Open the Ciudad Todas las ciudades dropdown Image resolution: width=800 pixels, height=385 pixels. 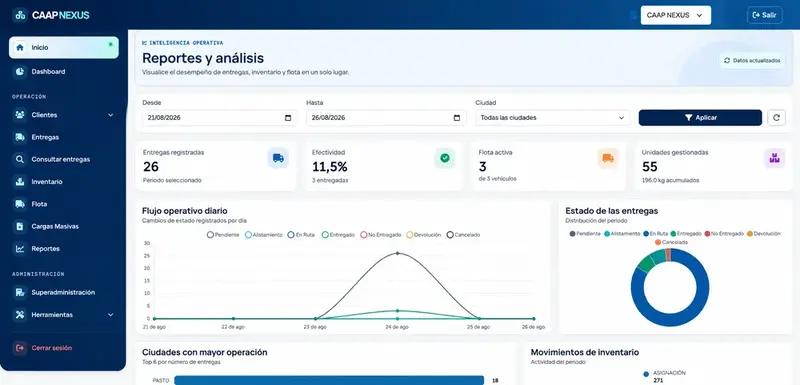[552, 118]
